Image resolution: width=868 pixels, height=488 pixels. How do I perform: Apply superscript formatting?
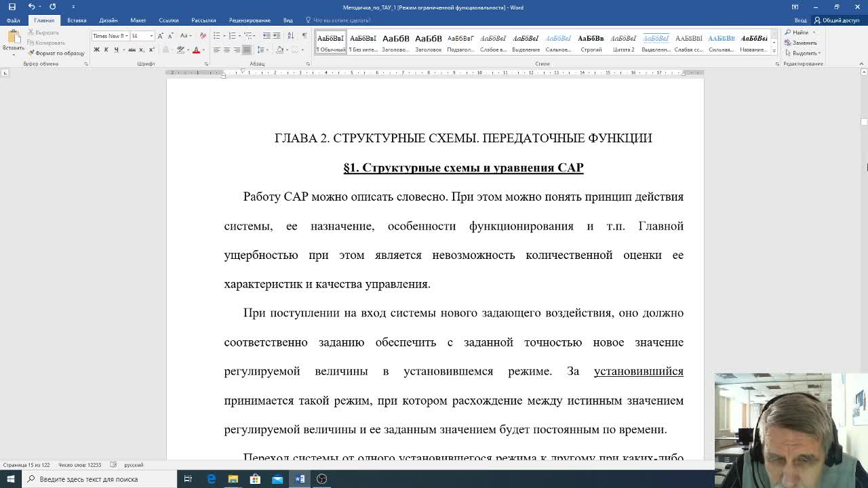tap(151, 49)
